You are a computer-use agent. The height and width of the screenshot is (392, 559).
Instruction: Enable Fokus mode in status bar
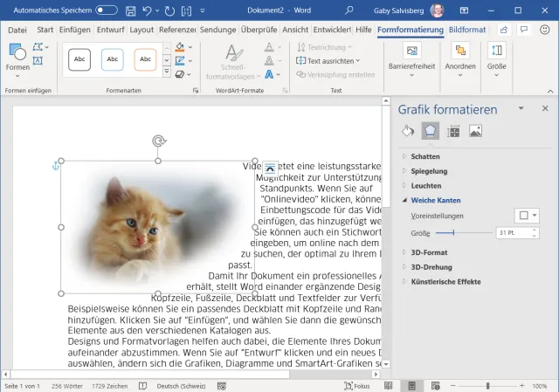[357, 385]
